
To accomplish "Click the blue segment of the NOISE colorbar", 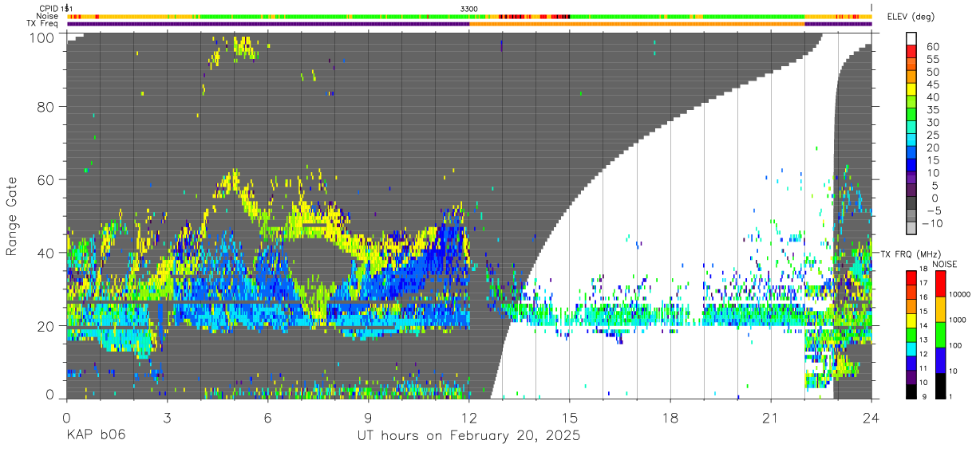I will [x=939, y=360].
